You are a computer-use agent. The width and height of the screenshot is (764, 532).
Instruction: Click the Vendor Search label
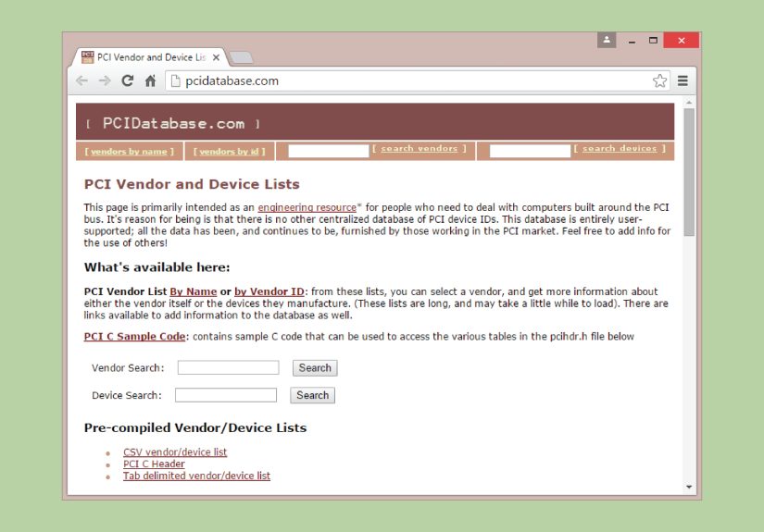(x=128, y=368)
